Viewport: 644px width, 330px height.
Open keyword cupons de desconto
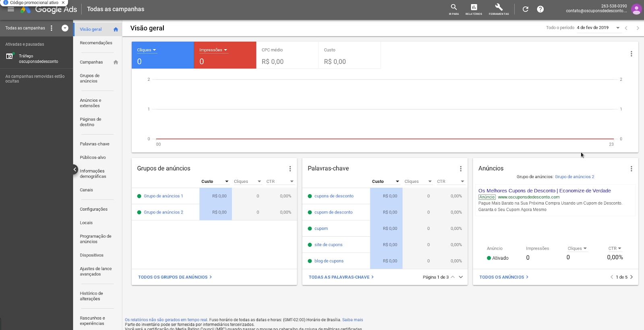pyautogui.click(x=334, y=196)
